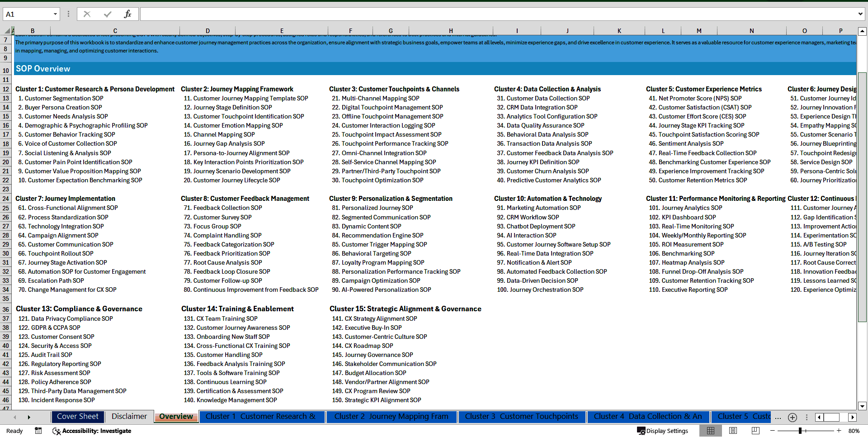Keep Normal view selected in status bar
Image resolution: width=868 pixels, height=437 pixels.
(711, 431)
